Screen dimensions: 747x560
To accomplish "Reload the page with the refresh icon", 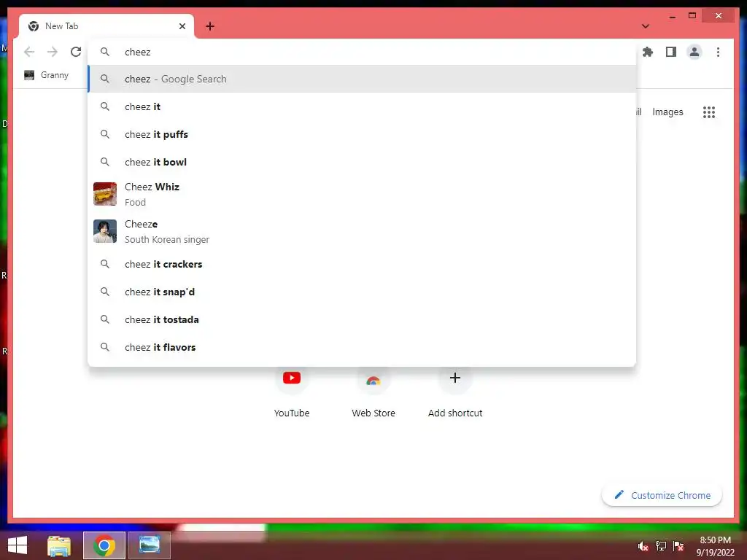I will 76,52.
